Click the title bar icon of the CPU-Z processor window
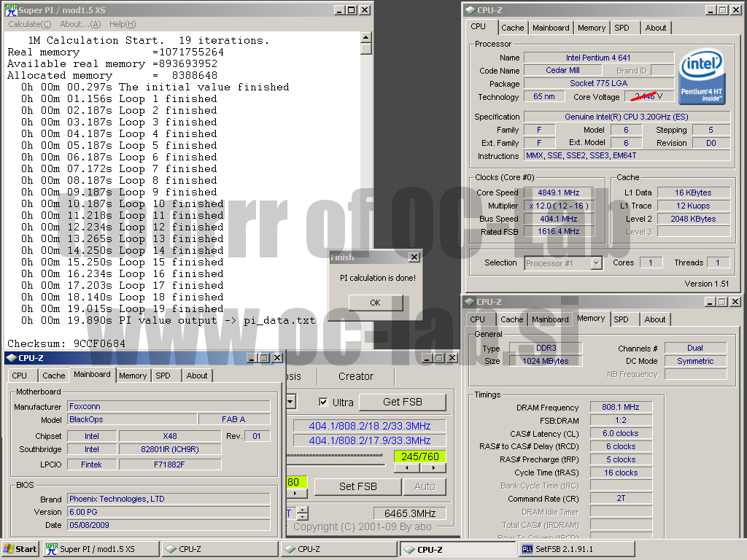Screen dimensions: 747x560 pyautogui.click(x=471, y=10)
